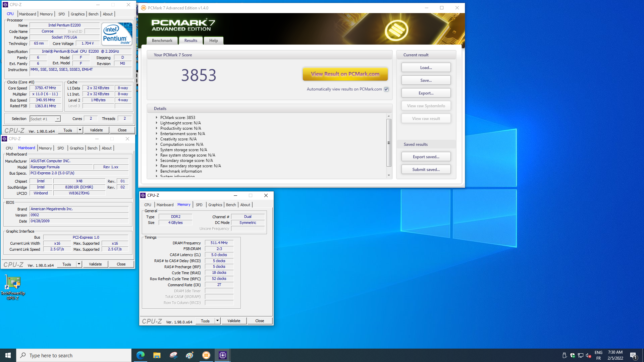Click ENG FR language indicator
Screen dimensions: 644x362
pyautogui.click(x=598, y=355)
